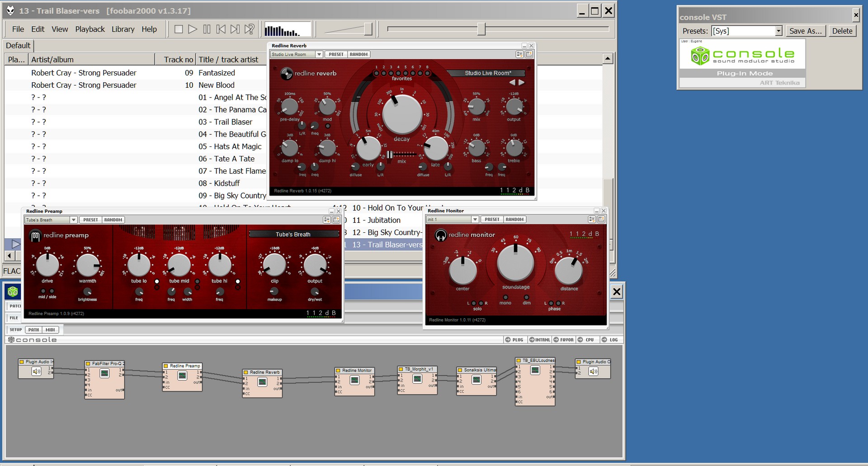Click Save As... in console VST

tap(806, 31)
